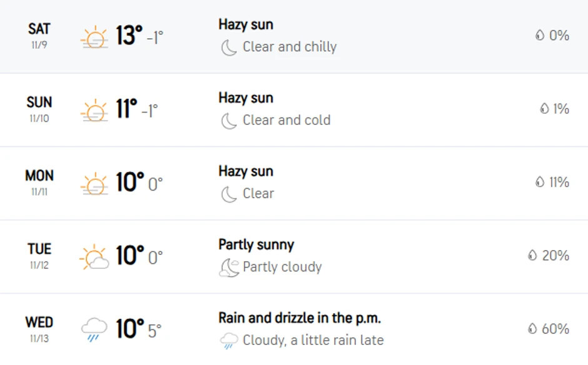
Task: Select the WED 11/13 day label
Action: pyautogui.click(x=39, y=329)
